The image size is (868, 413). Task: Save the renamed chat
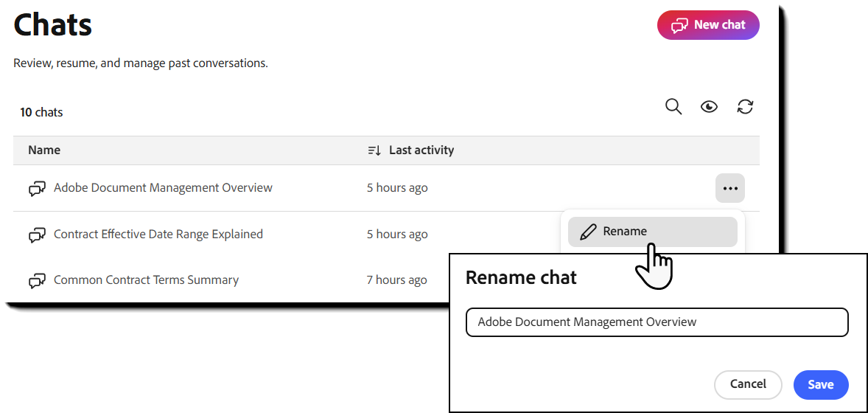pyautogui.click(x=821, y=385)
